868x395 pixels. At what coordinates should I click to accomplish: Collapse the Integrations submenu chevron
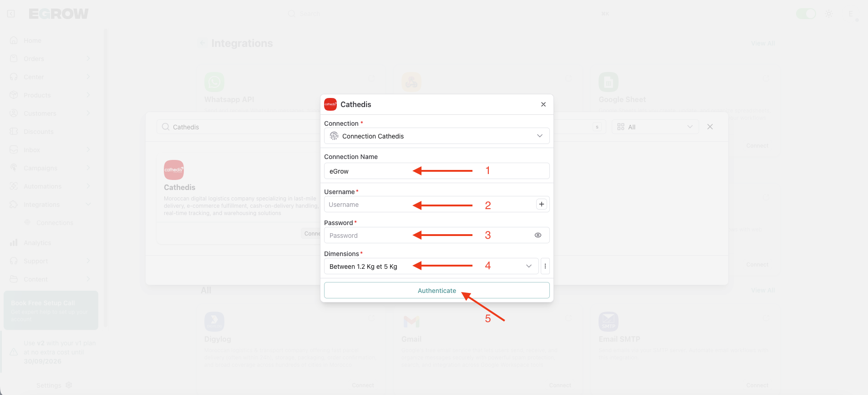point(88,205)
